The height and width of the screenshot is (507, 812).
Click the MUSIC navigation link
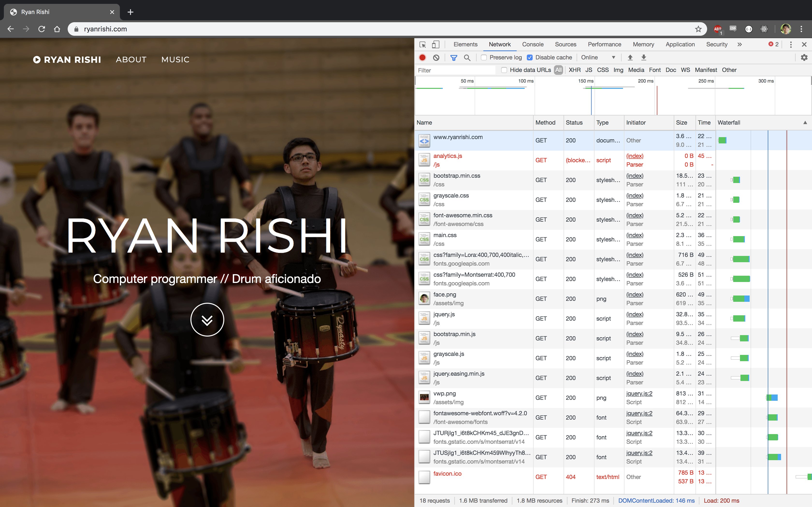pyautogui.click(x=175, y=59)
